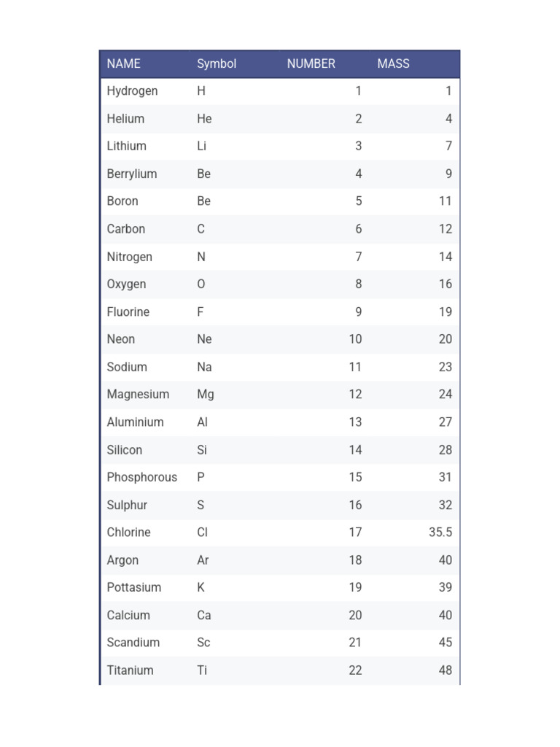Select the Helium row symbol He
This screenshot has height=747, width=560.
pyautogui.click(x=204, y=119)
